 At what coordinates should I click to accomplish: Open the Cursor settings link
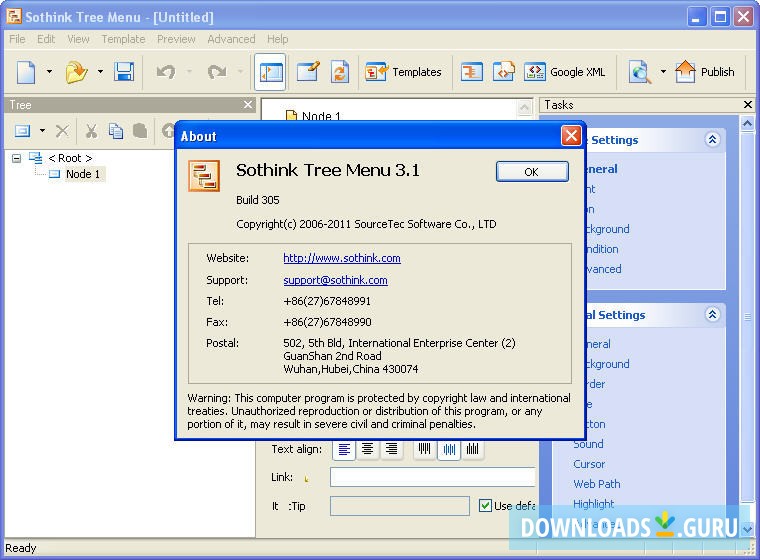pos(589,464)
